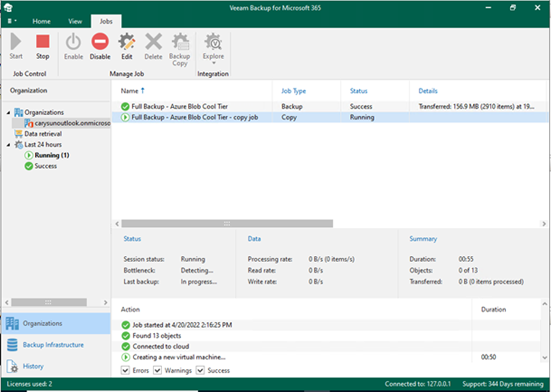Screen dimensions: 551x392
Task: Click the 'Connected to cloud' status icon
Action: coord(125,346)
